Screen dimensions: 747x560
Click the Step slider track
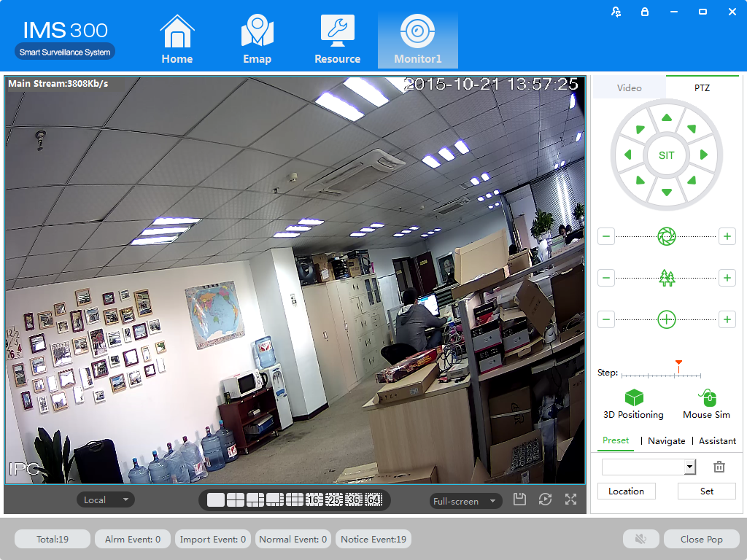(x=661, y=376)
